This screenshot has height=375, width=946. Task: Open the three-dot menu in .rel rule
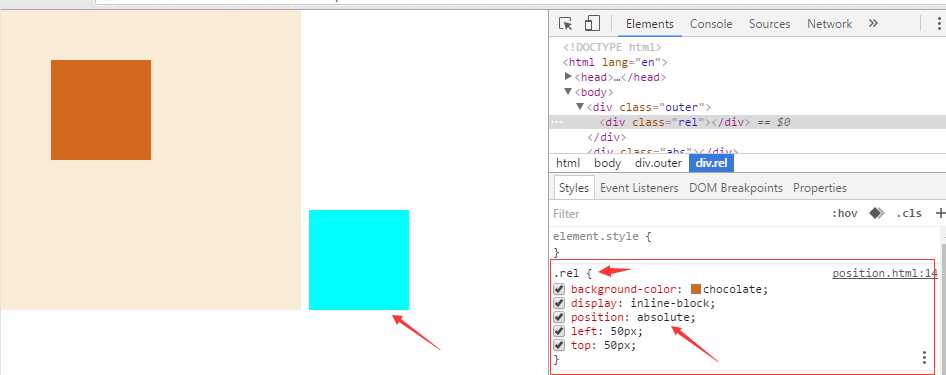[x=924, y=357]
